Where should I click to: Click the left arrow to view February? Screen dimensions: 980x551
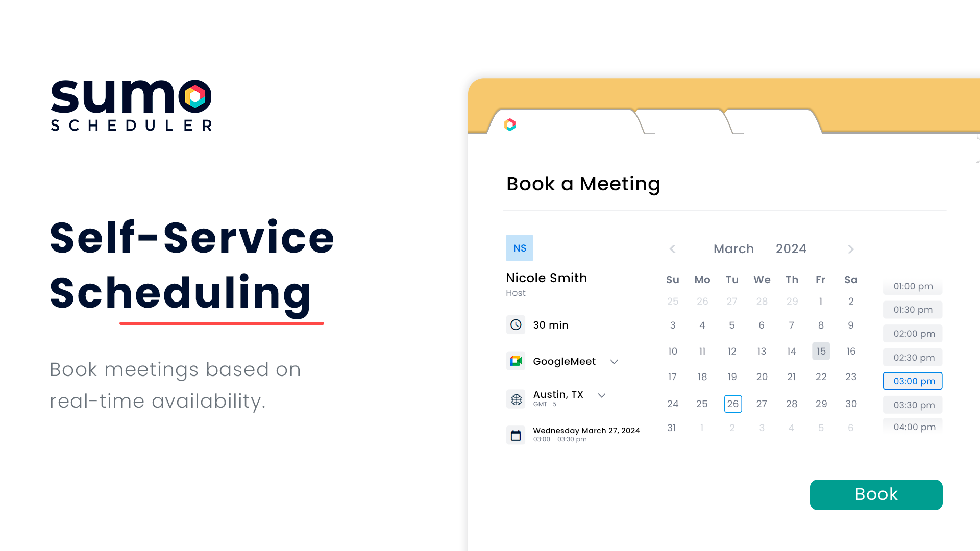(673, 249)
